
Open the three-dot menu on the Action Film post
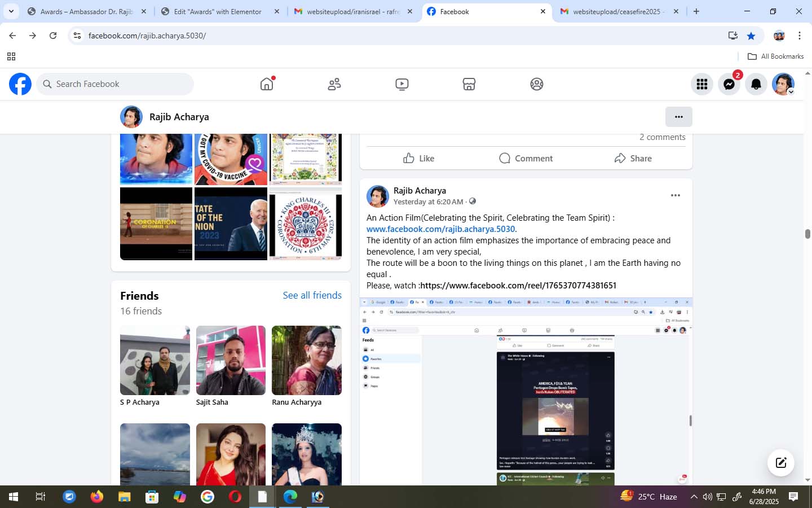(x=676, y=195)
